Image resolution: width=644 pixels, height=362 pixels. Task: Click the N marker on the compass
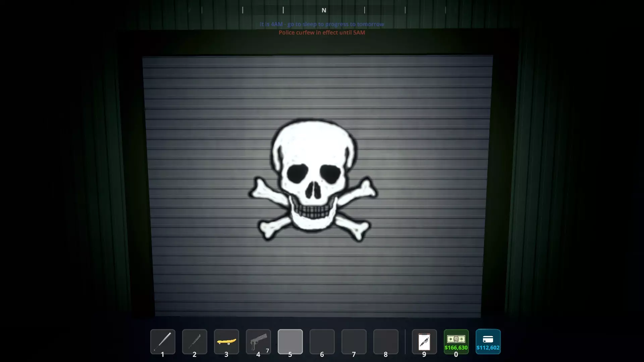[324, 10]
